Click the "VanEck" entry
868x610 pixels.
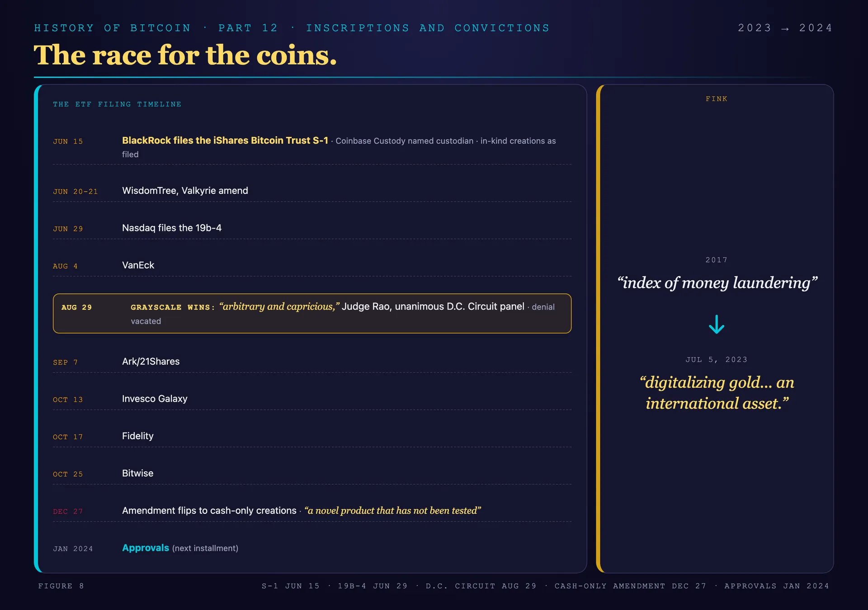[138, 265]
